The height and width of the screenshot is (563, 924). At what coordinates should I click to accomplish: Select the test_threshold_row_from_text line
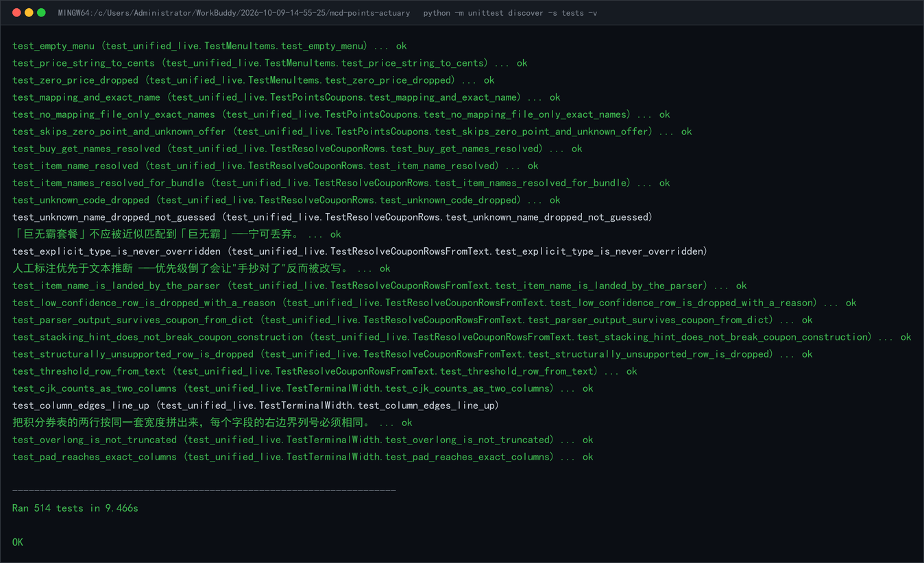pos(324,371)
